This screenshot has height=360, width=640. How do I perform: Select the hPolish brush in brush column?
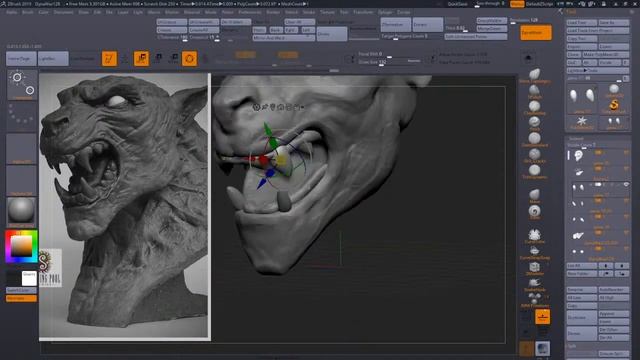coord(534,92)
